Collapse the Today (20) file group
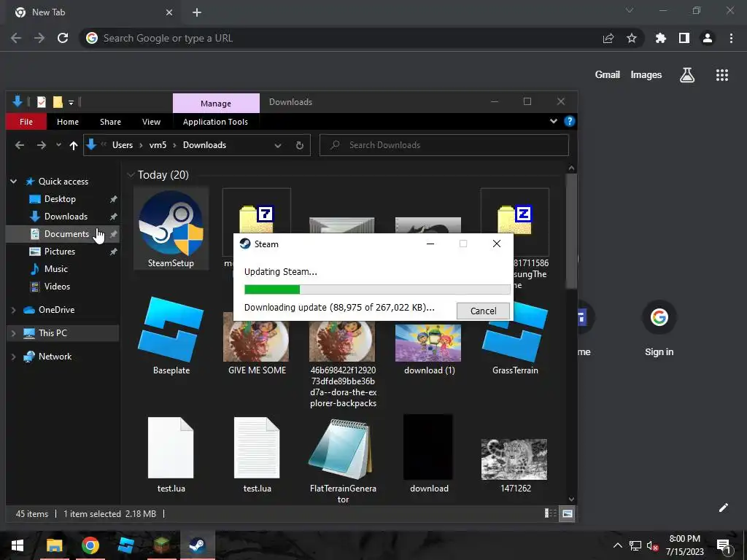 click(131, 175)
